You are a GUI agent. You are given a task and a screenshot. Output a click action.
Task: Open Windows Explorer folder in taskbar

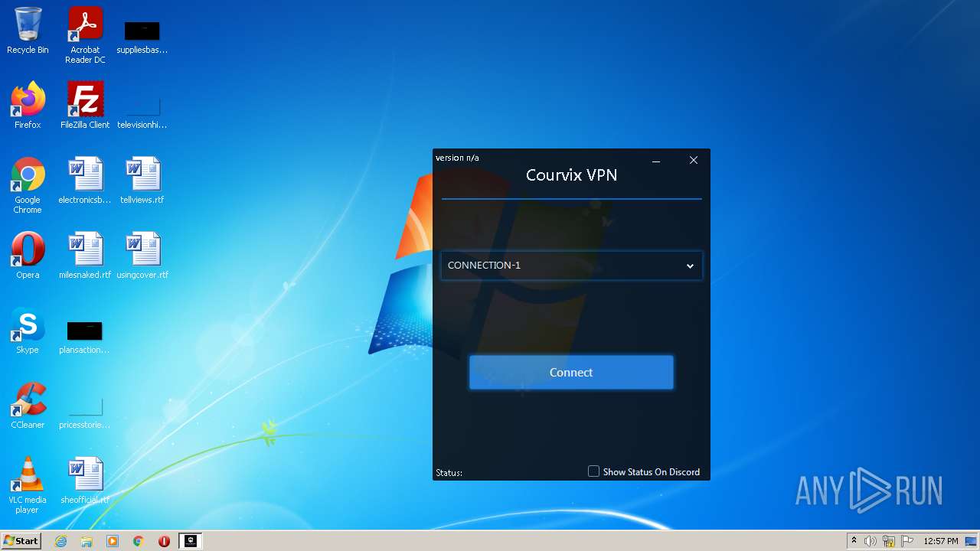pos(87,541)
